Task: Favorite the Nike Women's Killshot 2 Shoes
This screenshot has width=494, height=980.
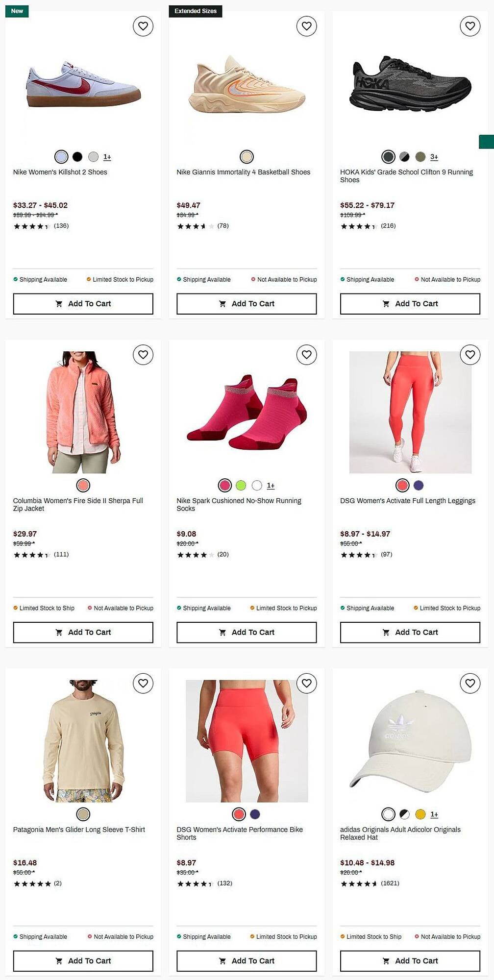Action: pyautogui.click(x=143, y=26)
